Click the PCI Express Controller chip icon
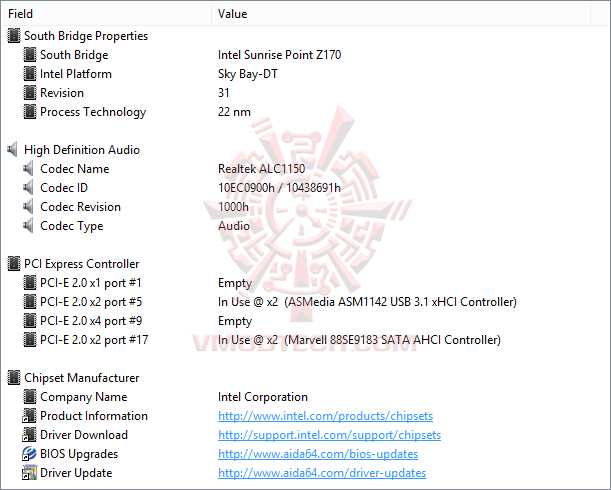611x490 pixels. 14,264
